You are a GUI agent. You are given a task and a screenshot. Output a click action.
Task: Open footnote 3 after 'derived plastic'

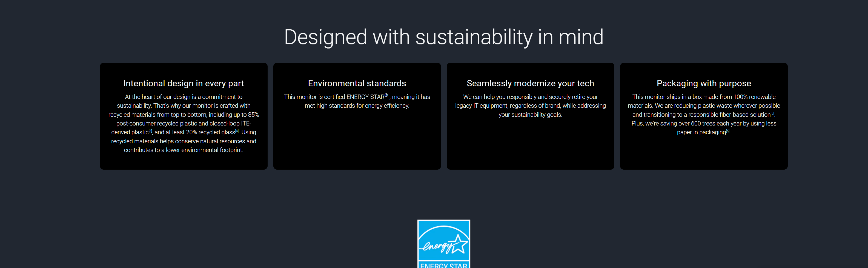click(x=150, y=131)
